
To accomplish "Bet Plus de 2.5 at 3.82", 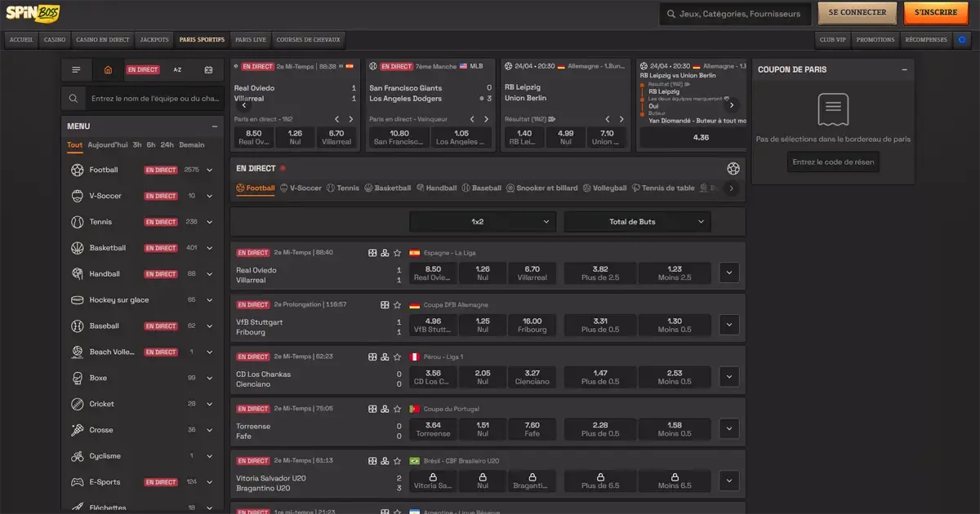I will coord(600,273).
